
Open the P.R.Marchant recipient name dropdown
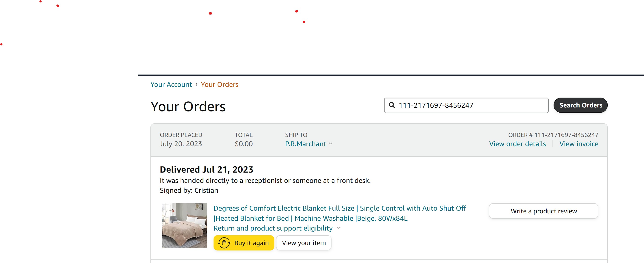click(306, 144)
